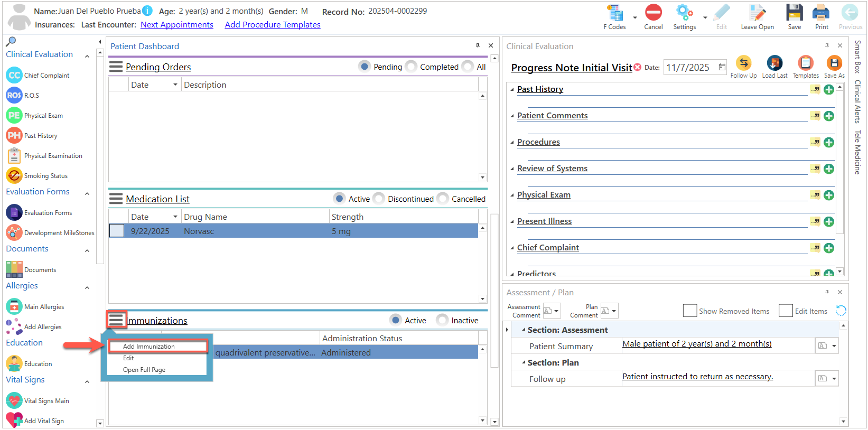Open Physical Examination clipboard icon
This screenshot has width=868, height=430.
click(14, 155)
